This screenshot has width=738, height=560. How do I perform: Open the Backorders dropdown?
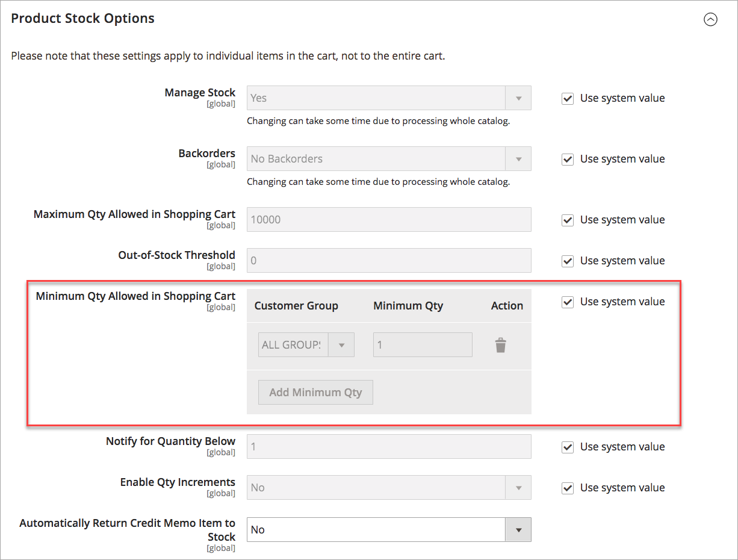(518, 158)
